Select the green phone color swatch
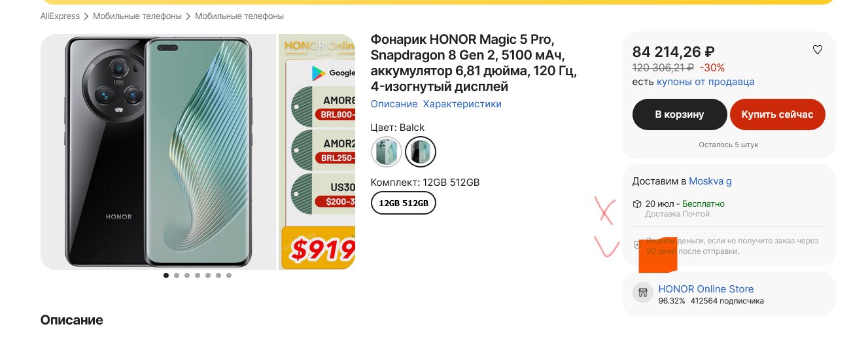Image resolution: width=868 pixels, height=350 pixels. pos(387,152)
